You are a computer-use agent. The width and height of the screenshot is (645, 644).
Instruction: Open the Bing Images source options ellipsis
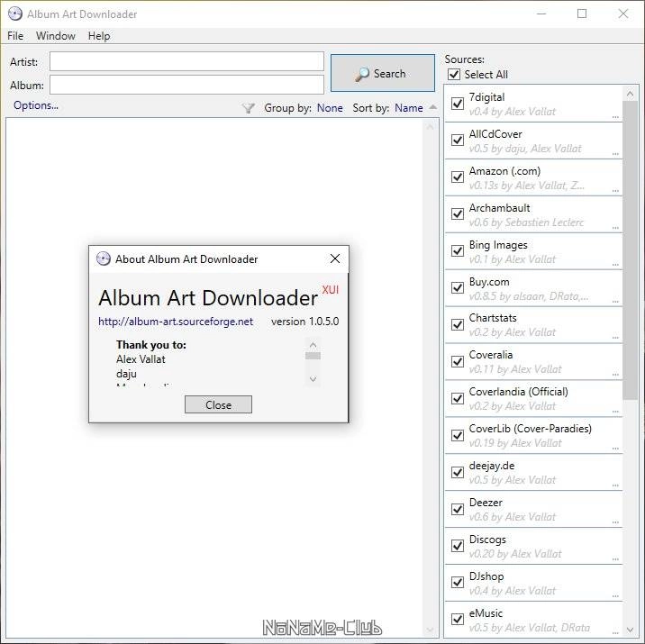615,265
